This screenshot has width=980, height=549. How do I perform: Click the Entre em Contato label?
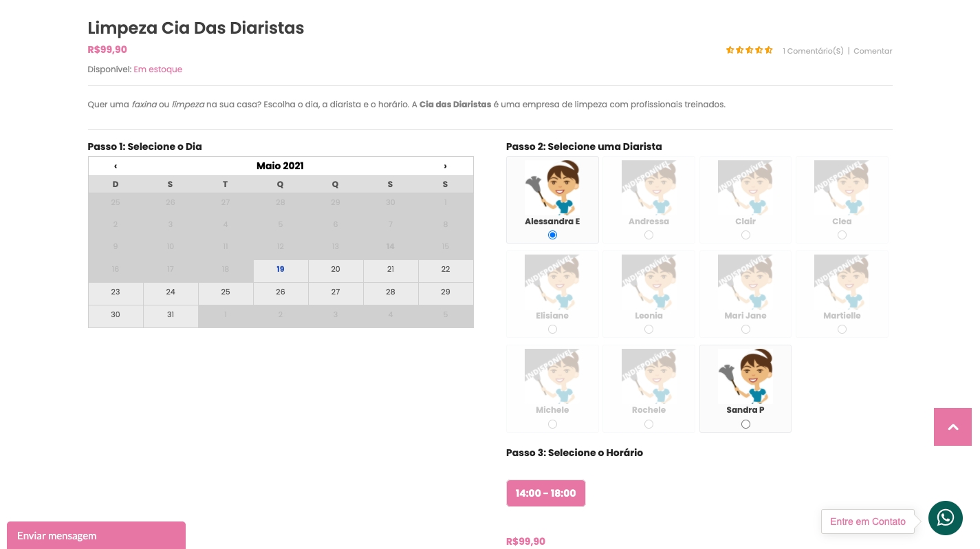pyautogui.click(x=867, y=521)
